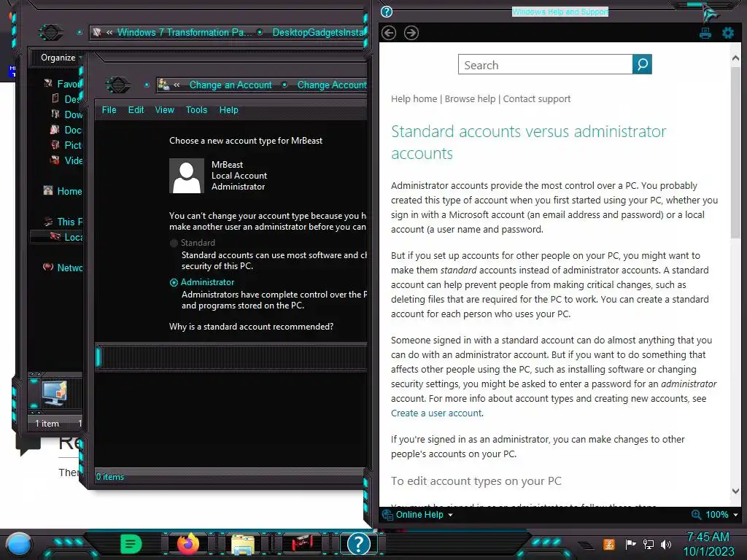This screenshot has width=747, height=560.
Task: Open the green notes app on the taskbar
Action: click(x=131, y=544)
